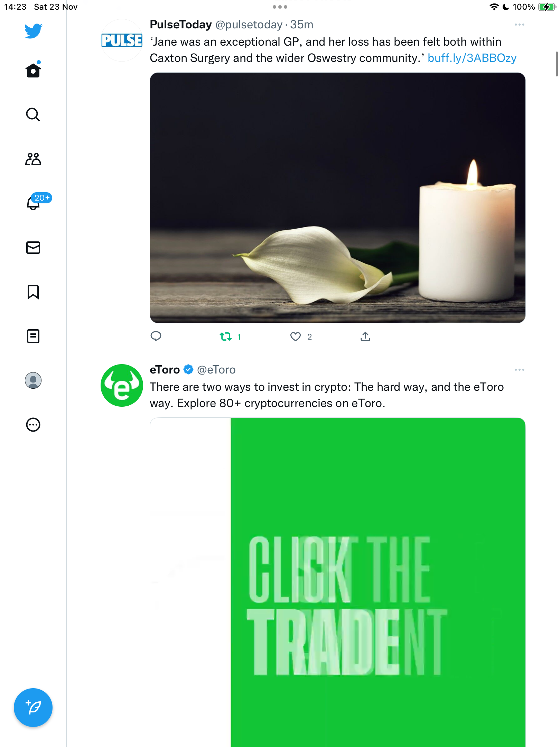560x747 pixels.
Task: Open Messages envelope icon
Action: [33, 248]
